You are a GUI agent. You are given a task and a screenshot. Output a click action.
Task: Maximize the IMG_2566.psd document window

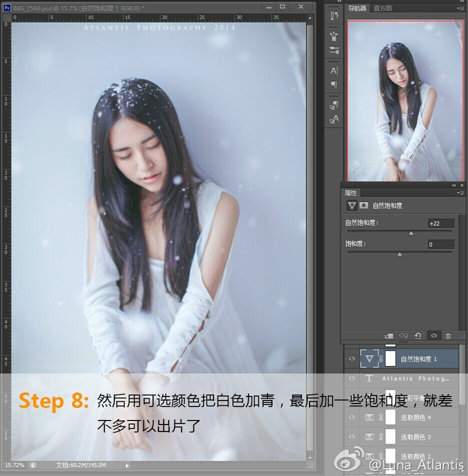pyautogui.click(x=283, y=7)
